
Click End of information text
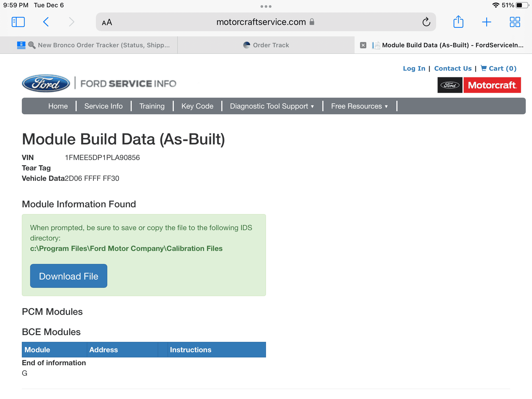54,363
